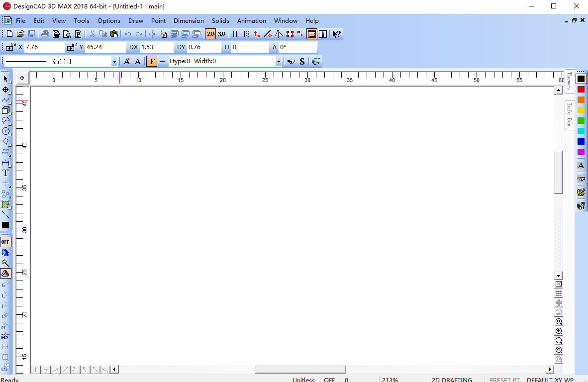Open the Window menu

tap(286, 20)
